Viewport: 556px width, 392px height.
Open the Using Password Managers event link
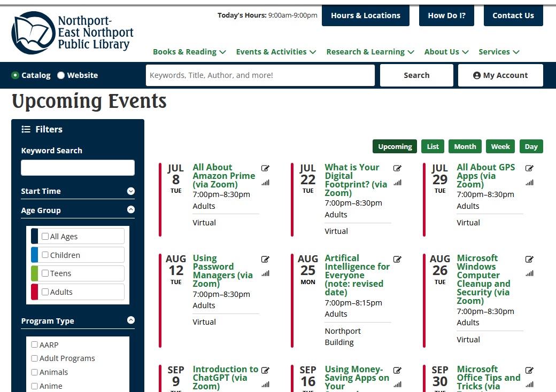[223, 271]
